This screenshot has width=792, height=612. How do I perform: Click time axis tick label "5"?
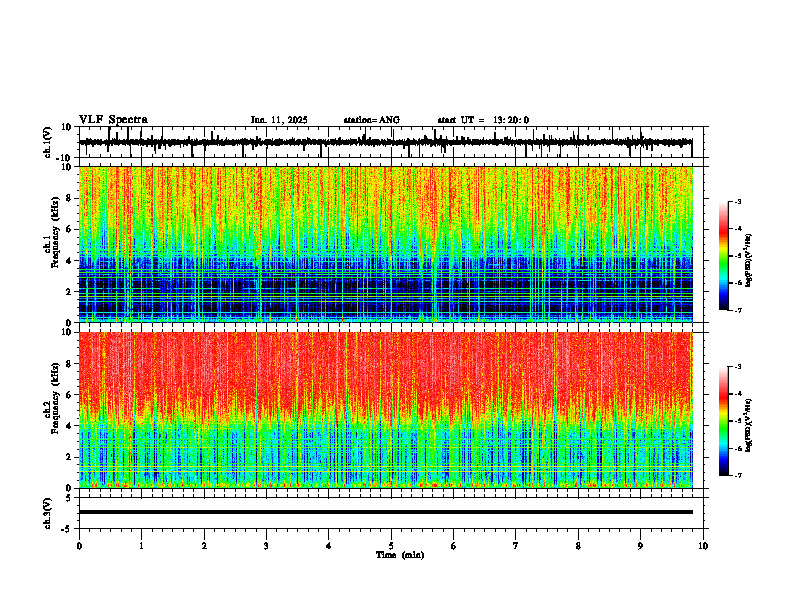391,546
